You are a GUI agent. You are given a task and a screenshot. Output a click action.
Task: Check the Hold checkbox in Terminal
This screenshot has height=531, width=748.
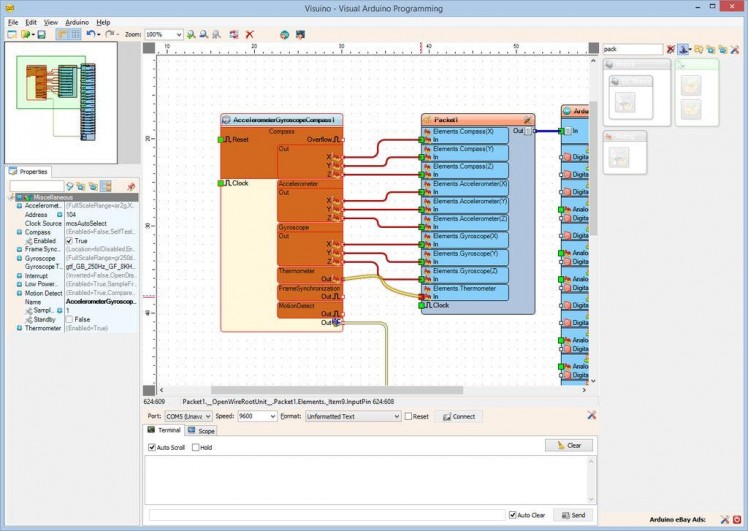pos(196,447)
